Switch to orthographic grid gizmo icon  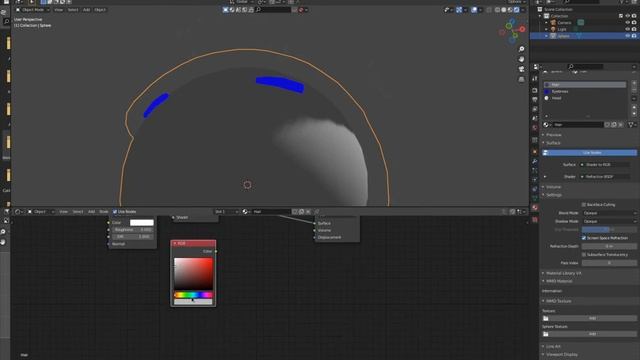click(x=521, y=80)
